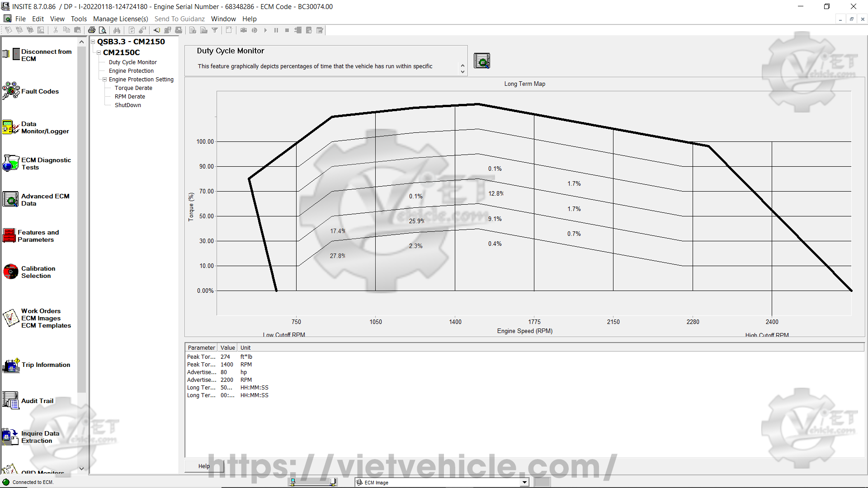Click the Duty Cycle Monitor view icon
The width and height of the screenshot is (868, 488).
481,61
